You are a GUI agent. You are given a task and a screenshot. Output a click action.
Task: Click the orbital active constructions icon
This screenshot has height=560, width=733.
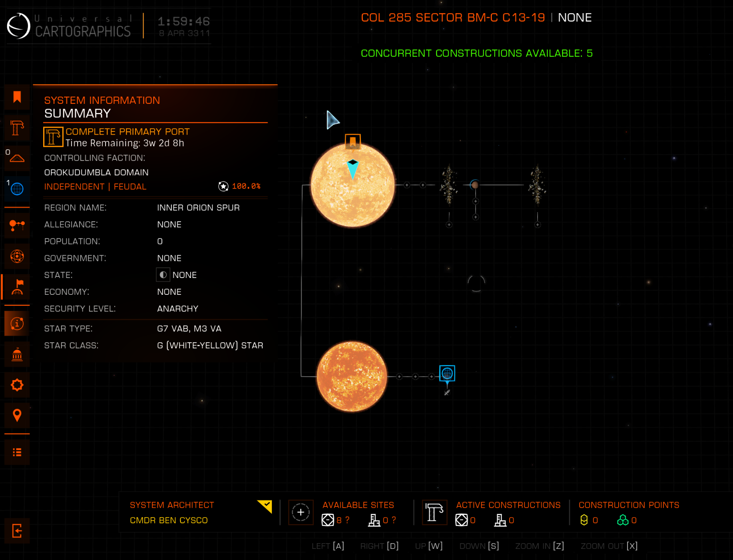461,520
